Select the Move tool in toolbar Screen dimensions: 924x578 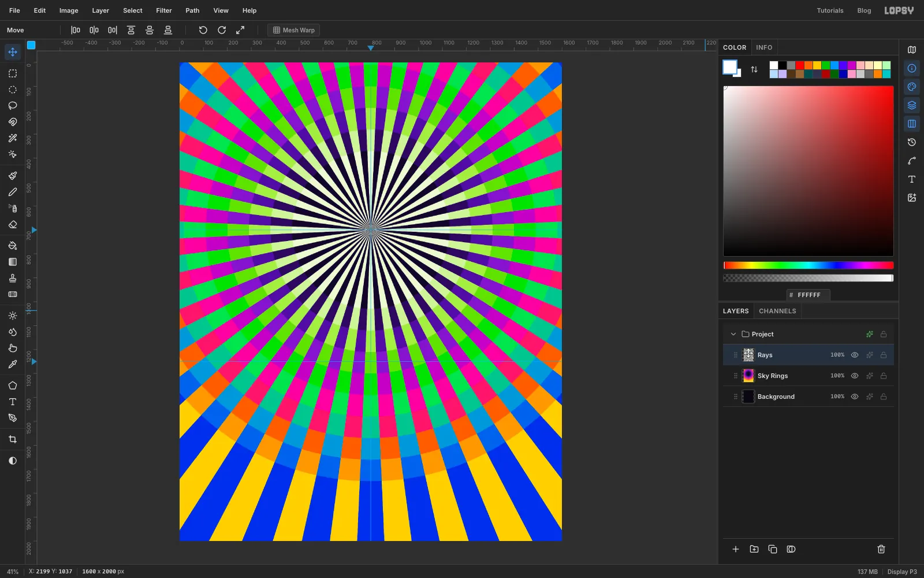coord(13,52)
